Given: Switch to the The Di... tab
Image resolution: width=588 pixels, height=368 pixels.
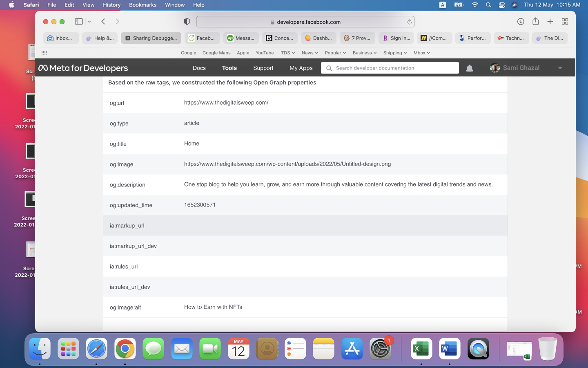Looking at the screenshot, I should tap(550, 38).
